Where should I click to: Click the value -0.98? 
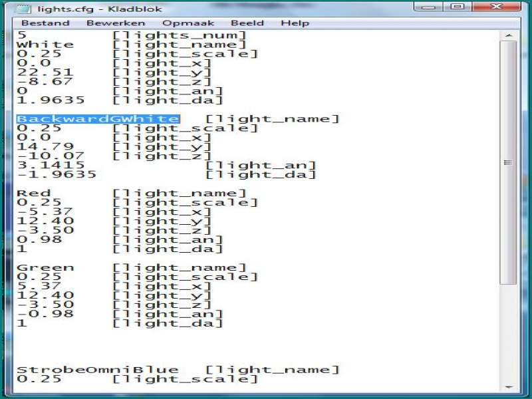45,314
